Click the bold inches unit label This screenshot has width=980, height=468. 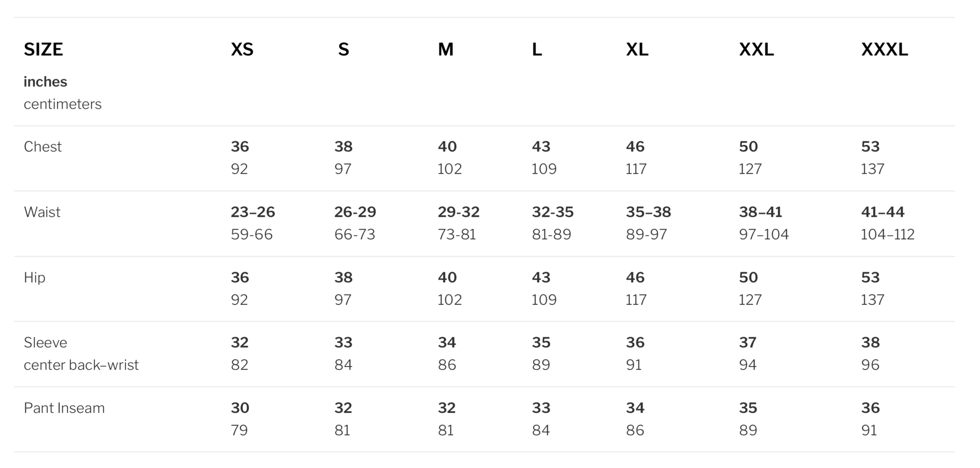click(x=45, y=82)
